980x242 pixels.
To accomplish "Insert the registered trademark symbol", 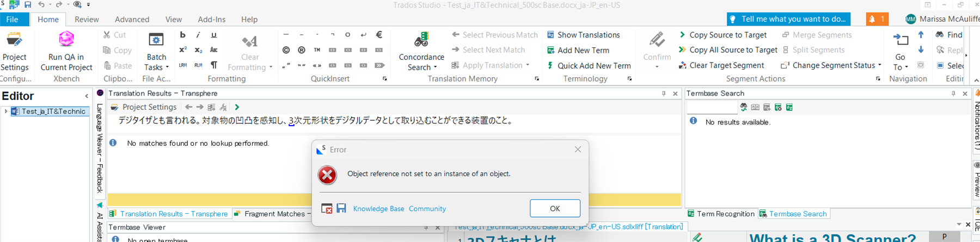I will click(301, 50).
